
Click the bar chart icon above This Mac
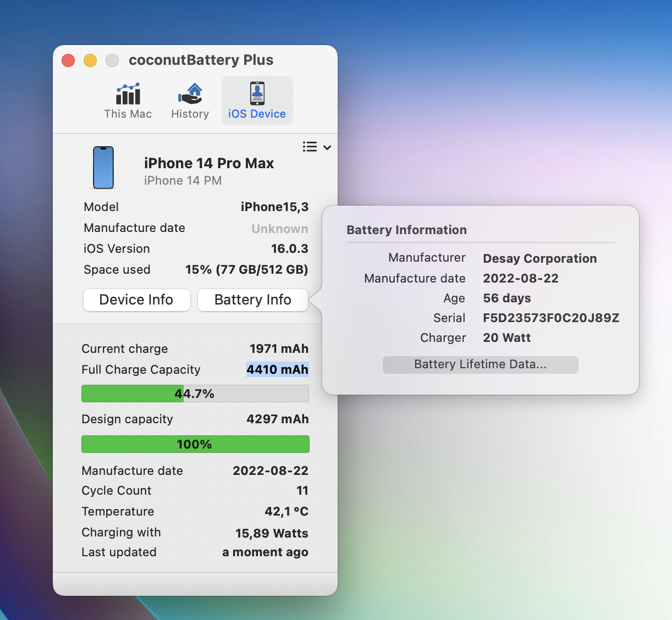[x=128, y=95]
